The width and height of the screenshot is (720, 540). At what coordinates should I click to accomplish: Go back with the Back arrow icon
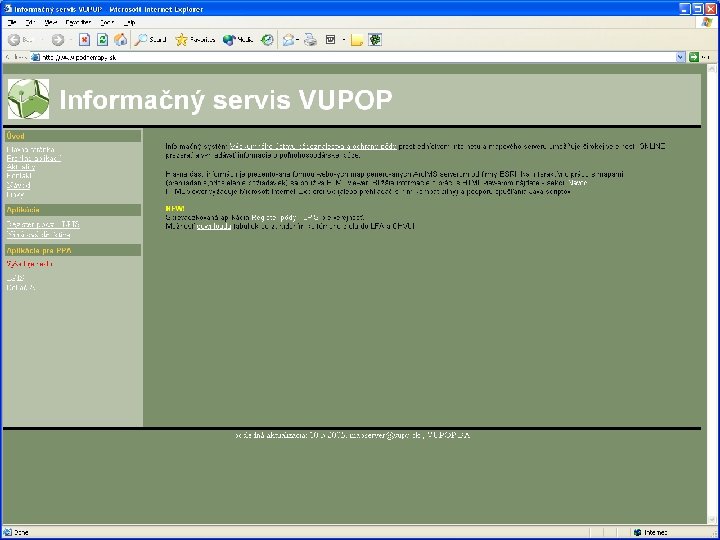point(14,40)
